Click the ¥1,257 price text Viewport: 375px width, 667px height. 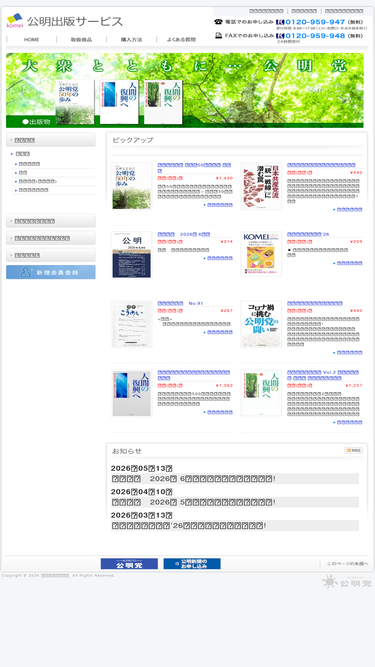pos(354,386)
